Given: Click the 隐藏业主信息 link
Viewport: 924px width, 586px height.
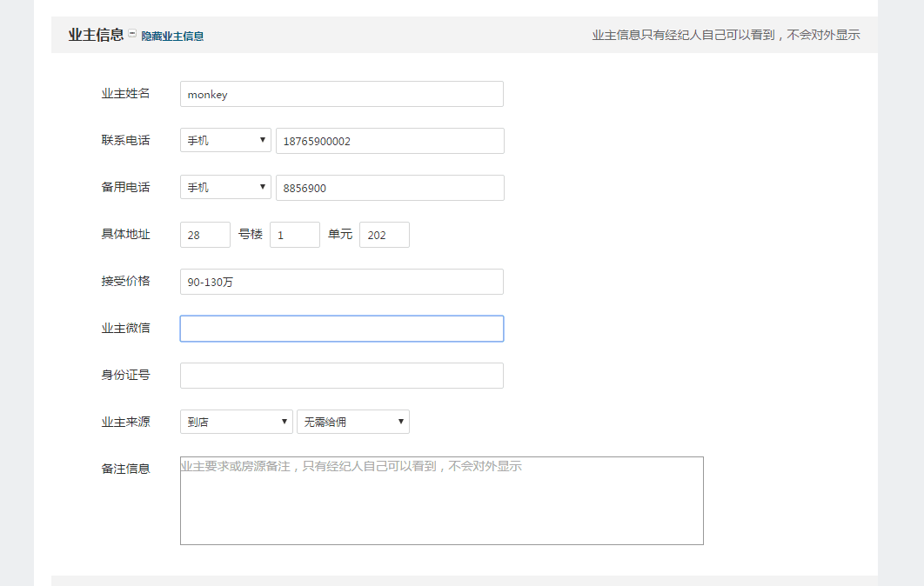Looking at the screenshot, I should [172, 36].
